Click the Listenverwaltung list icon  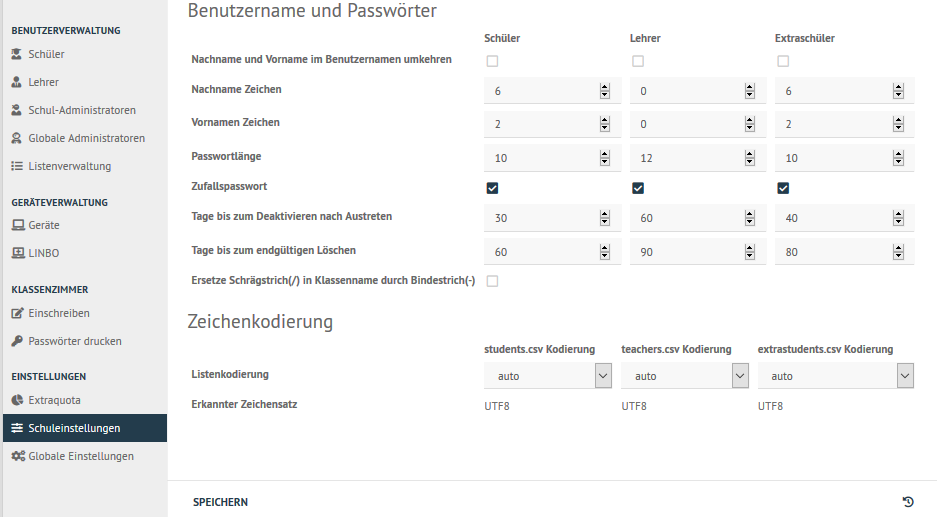click(x=17, y=166)
